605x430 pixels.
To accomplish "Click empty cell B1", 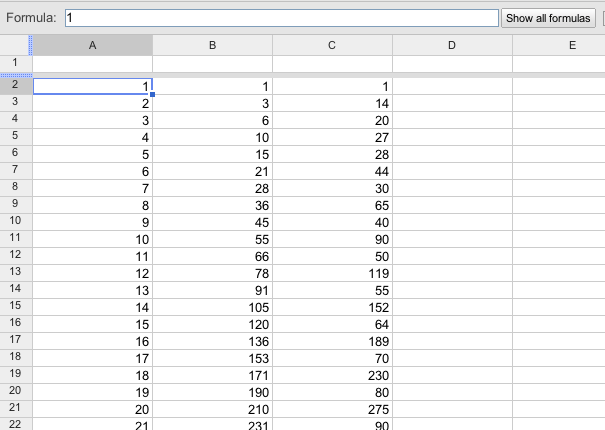I will (x=213, y=64).
